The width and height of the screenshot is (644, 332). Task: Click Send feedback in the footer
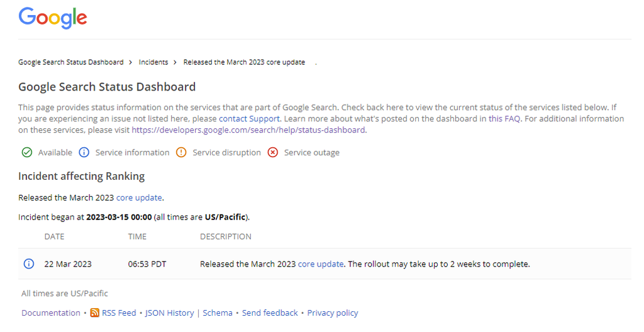click(270, 313)
